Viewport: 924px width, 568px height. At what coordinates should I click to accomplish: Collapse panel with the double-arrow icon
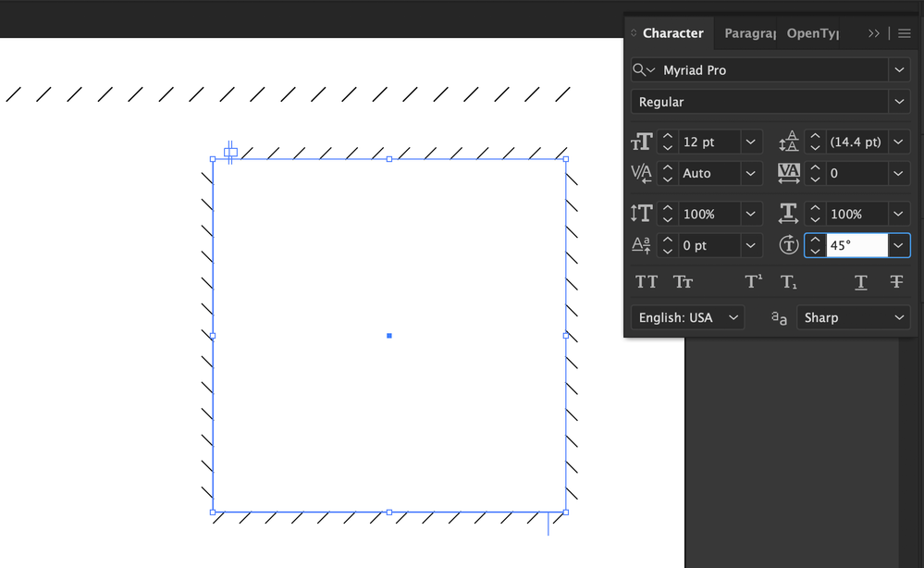coord(874,33)
